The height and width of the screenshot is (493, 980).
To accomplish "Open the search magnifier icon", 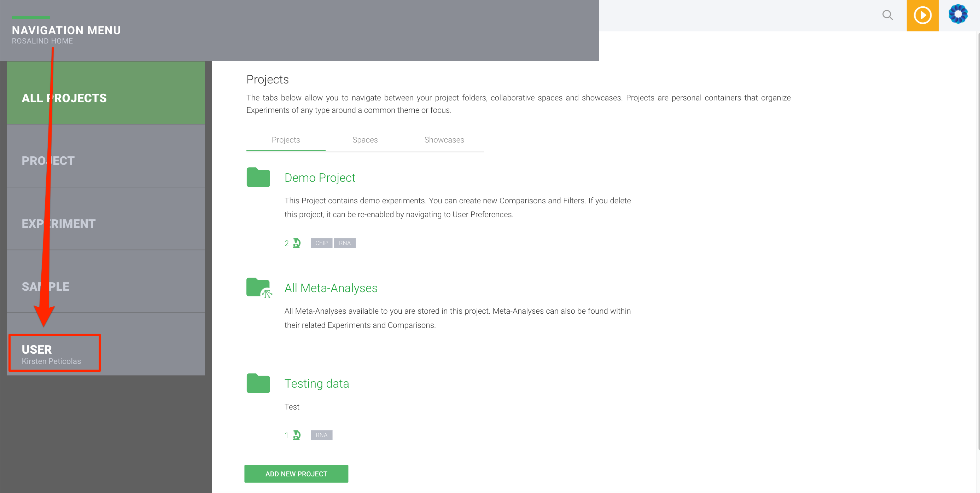I will click(x=887, y=15).
